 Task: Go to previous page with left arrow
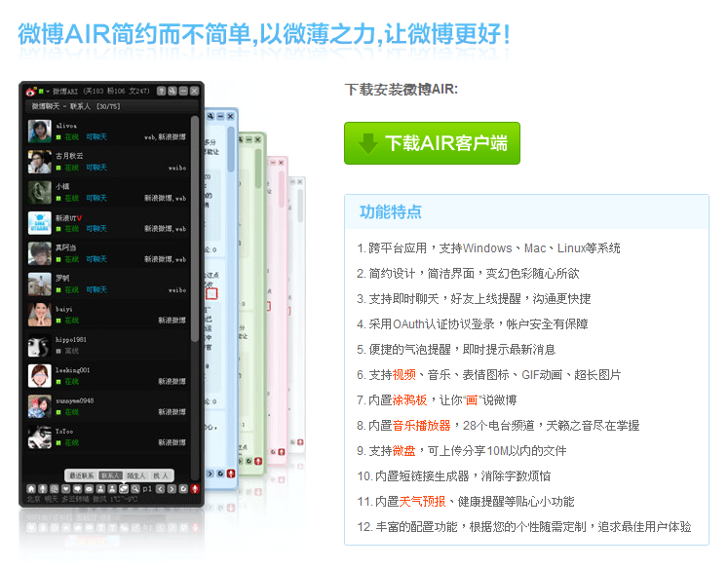[160, 489]
